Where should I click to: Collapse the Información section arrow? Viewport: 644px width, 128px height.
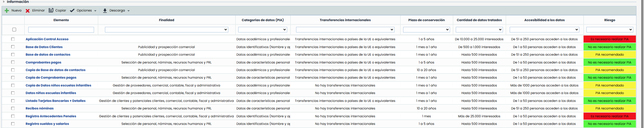pos(4,2)
